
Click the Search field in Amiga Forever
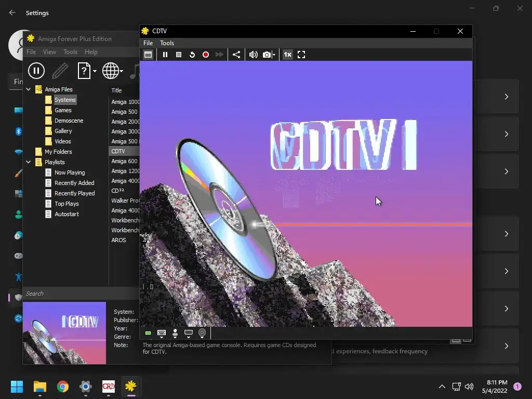click(81, 294)
